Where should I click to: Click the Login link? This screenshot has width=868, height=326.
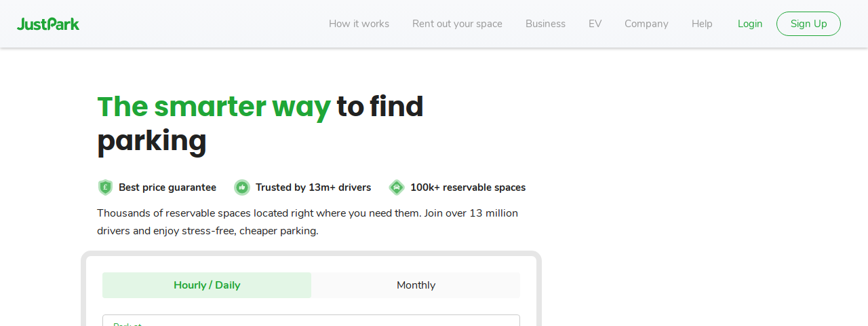[x=750, y=24]
